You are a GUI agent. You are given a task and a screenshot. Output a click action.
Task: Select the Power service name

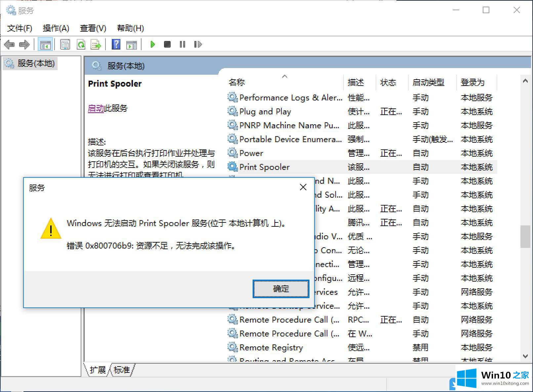coord(251,153)
